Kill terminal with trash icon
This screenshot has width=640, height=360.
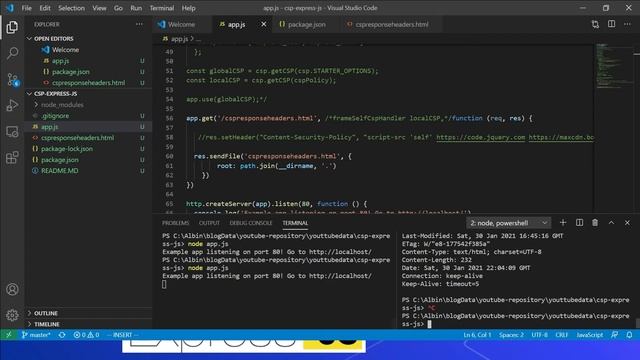[595, 222]
